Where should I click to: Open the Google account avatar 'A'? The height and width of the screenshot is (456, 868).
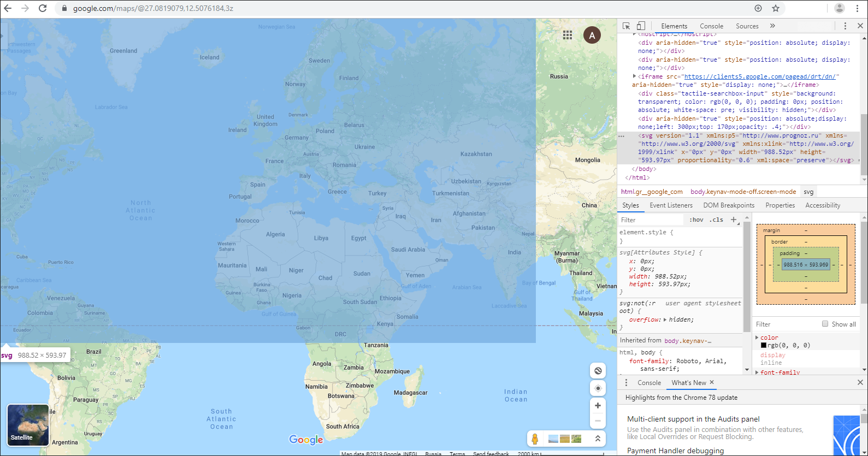click(592, 35)
